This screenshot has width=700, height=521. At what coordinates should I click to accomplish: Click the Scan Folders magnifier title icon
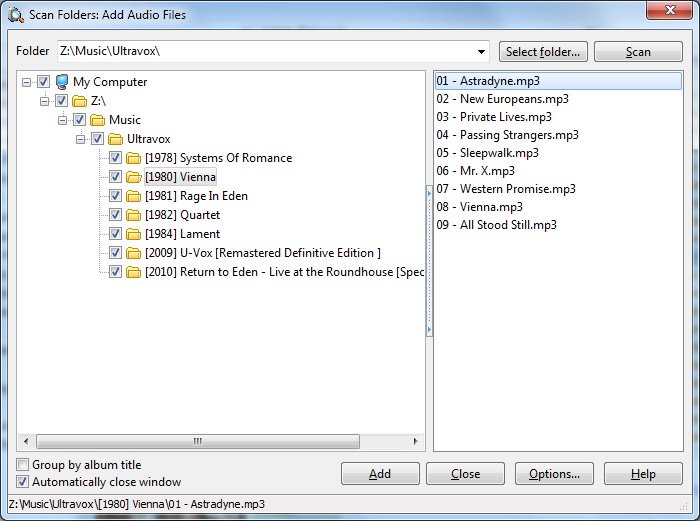pyautogui.click(x=16, y=15)
